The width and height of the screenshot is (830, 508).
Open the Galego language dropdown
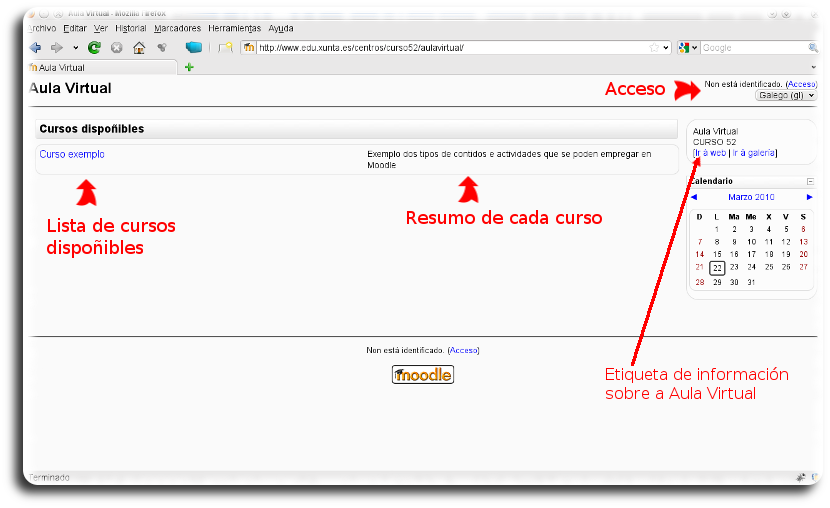786,95
